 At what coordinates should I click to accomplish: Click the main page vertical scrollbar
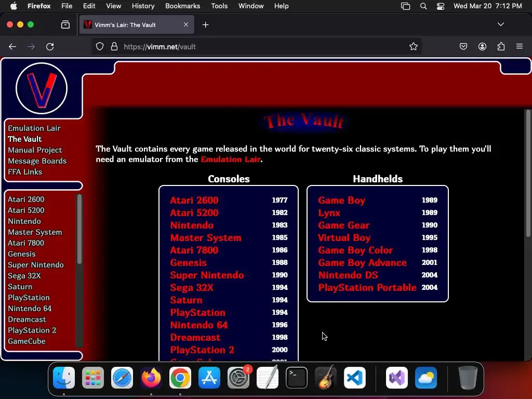(528, 173)
